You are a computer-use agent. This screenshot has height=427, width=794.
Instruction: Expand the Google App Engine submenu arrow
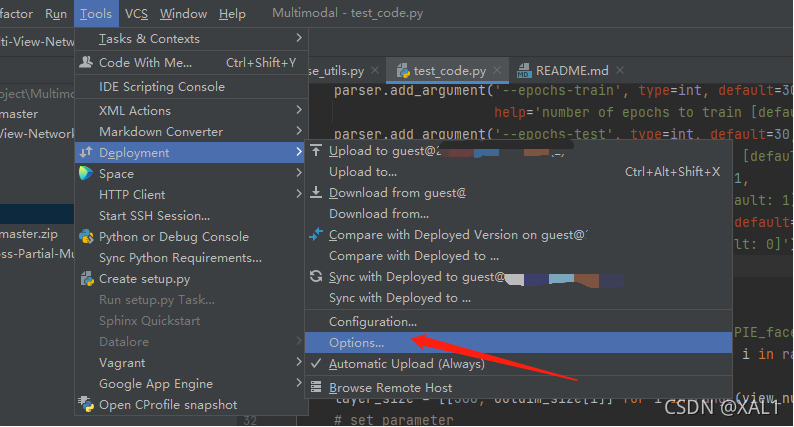(x=299, y=383)
